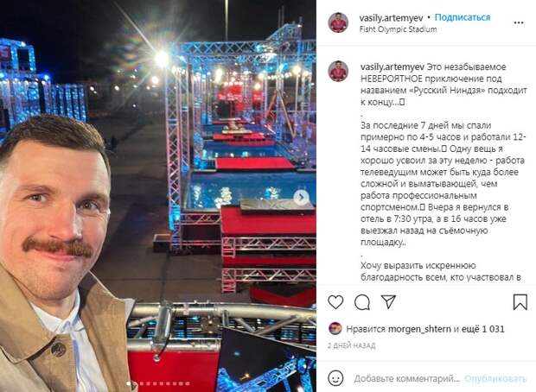Image resolution: width=536 pixels, height=392 pixels.
Task: Open vasily.artemyev username in the caption
Action: pyautogui.click(x=392, y=67)
